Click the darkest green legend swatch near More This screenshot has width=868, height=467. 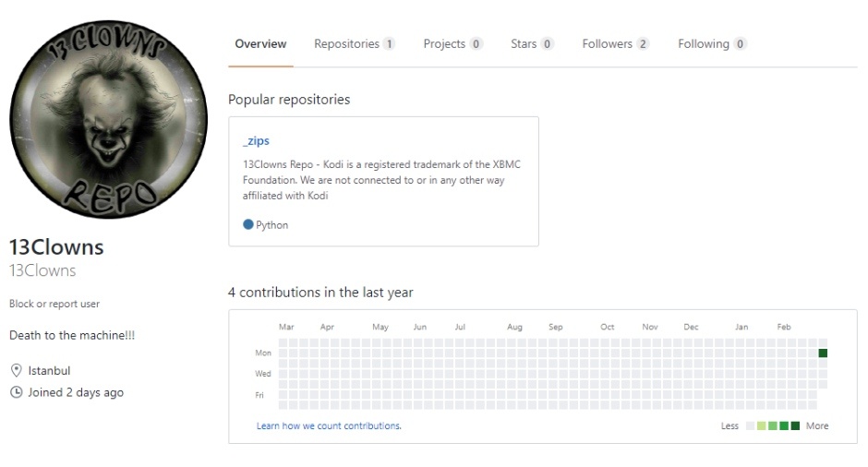pyautogui.click(x=795, y=425)
